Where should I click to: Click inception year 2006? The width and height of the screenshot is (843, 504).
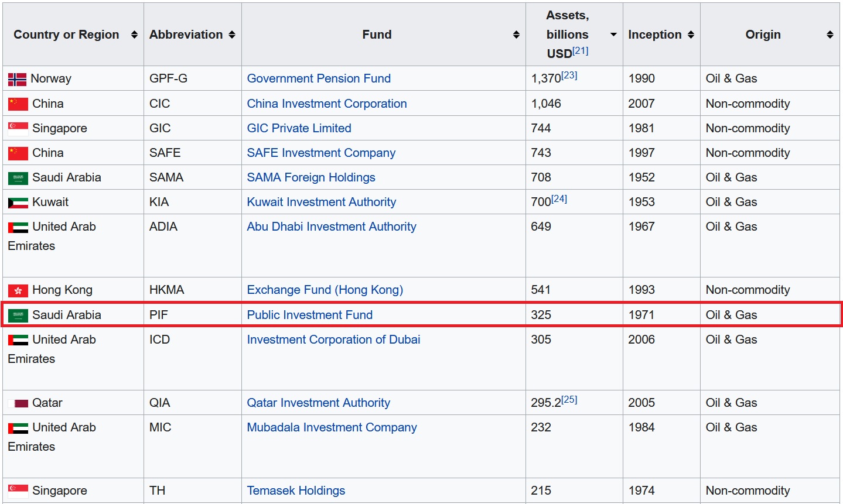(x=641, y=340)
